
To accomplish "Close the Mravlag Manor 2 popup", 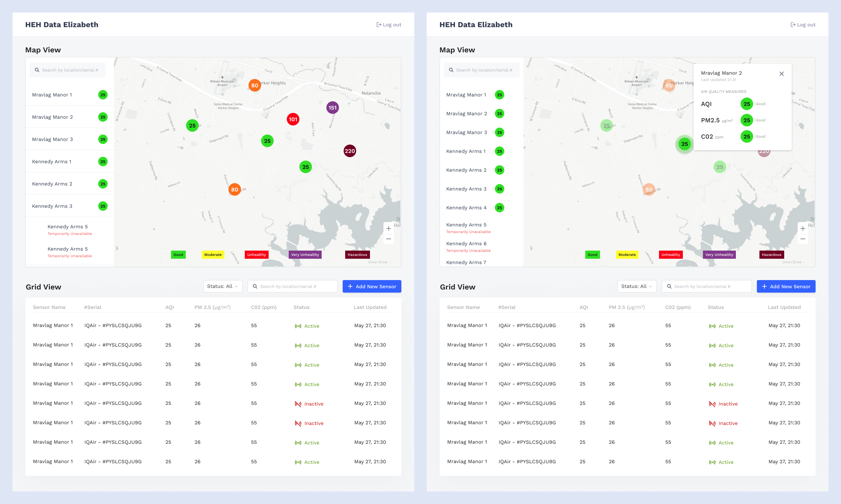I will point(782,74).
